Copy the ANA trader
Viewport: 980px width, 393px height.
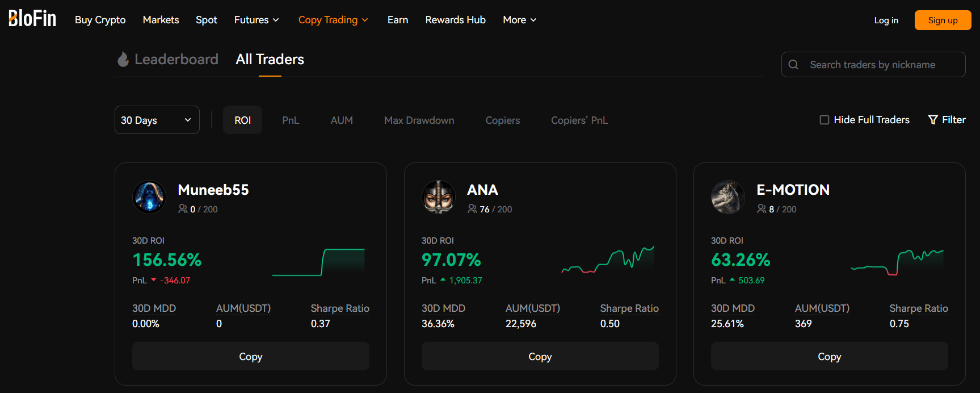(x=540, y=357)
